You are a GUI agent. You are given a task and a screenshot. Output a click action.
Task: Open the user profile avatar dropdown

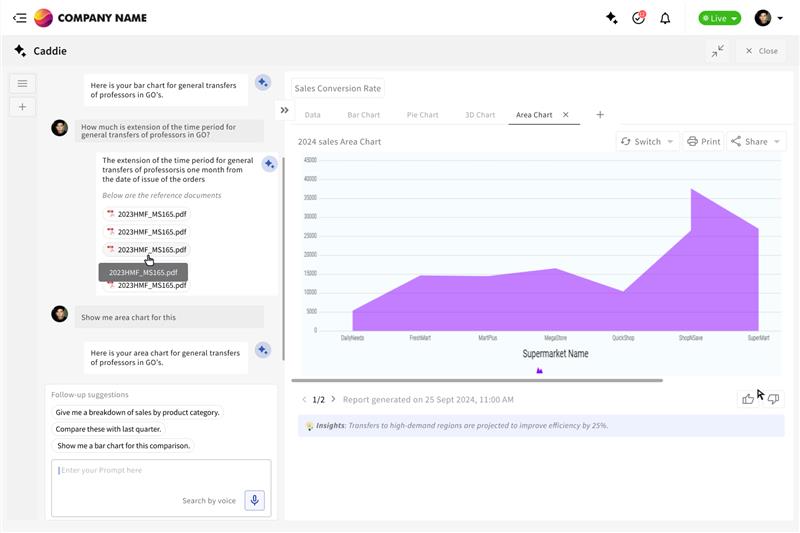(x=769, y=18)
